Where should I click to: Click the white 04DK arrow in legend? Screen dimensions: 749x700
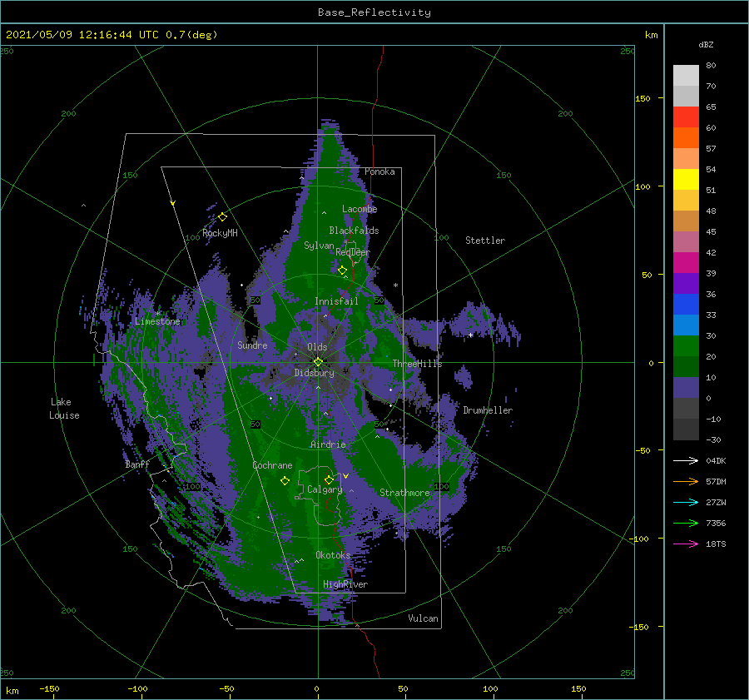[x=686, y=460]
